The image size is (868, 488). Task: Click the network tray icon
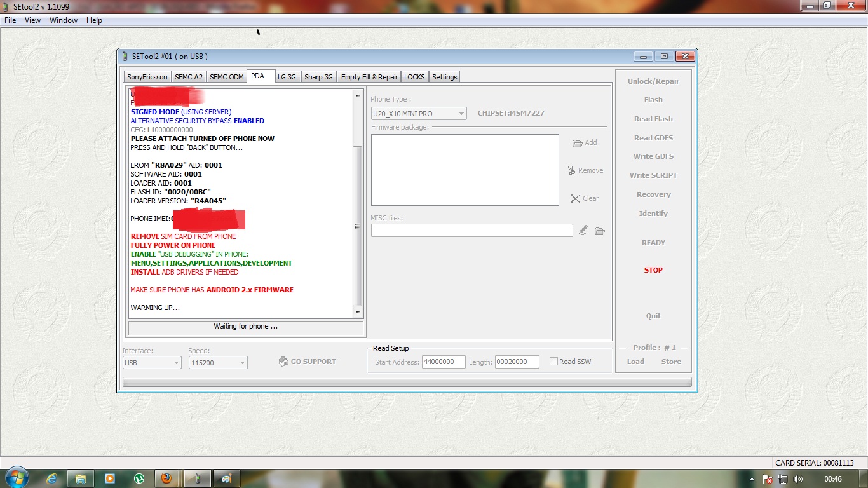click(783, 479)
